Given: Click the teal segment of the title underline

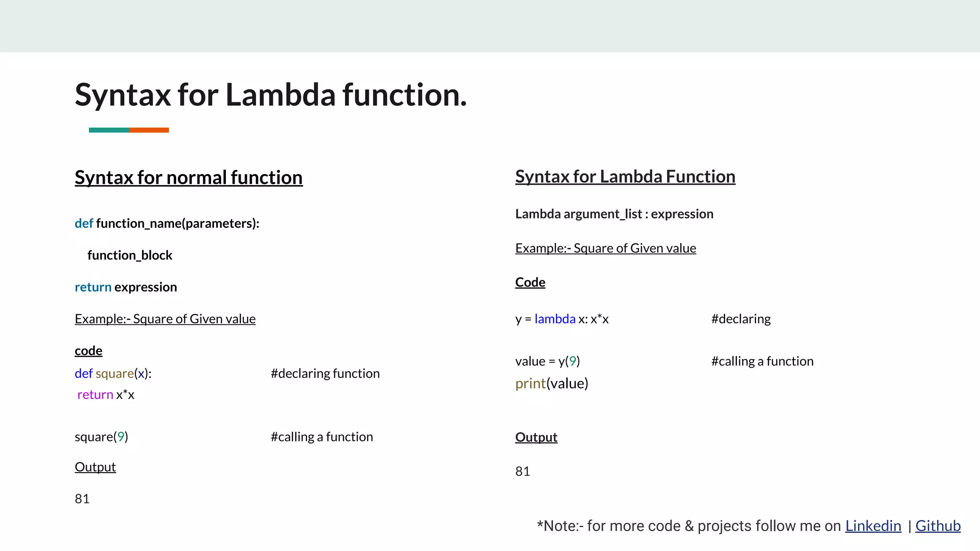Looking at the screenshot, I should point(109,130).
